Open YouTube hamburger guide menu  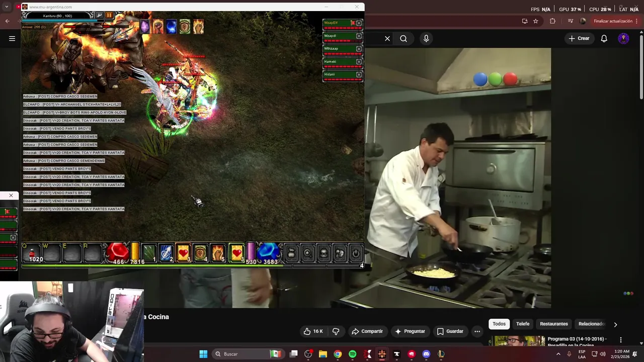tap(12, 38)
